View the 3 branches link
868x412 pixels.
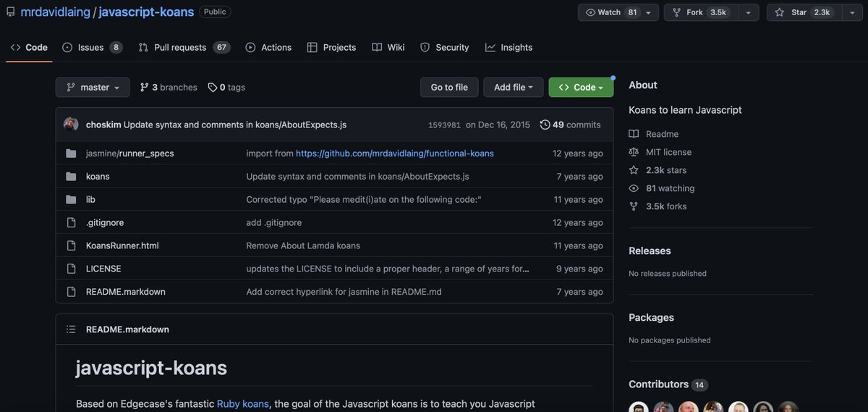[x=168, y=88]
